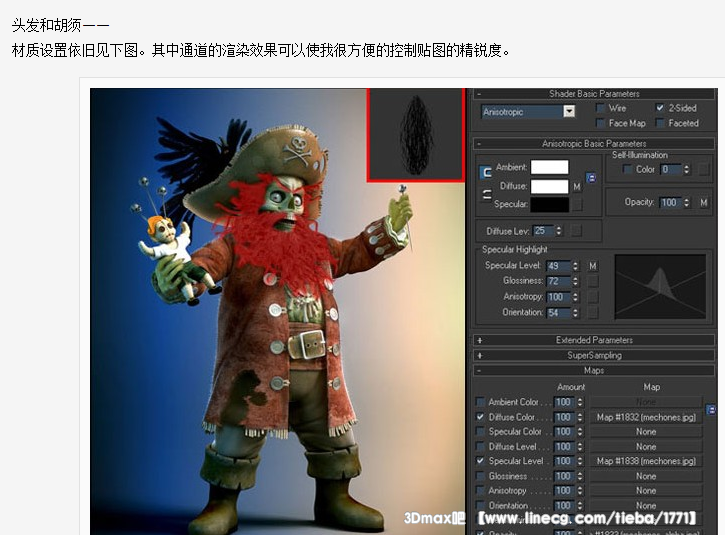Expand the Extended Parameters rollout
The image size is (725, 535).
[594, 340]
